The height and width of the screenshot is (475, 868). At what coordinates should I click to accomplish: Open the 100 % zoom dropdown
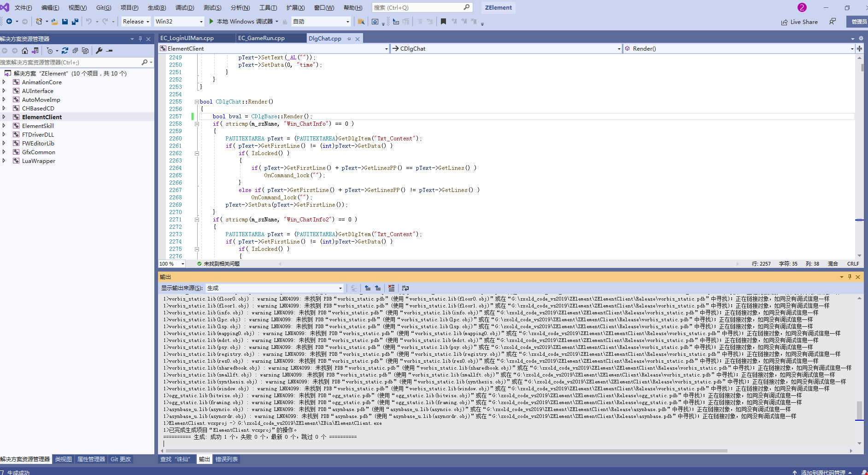[x=172, y=264]
